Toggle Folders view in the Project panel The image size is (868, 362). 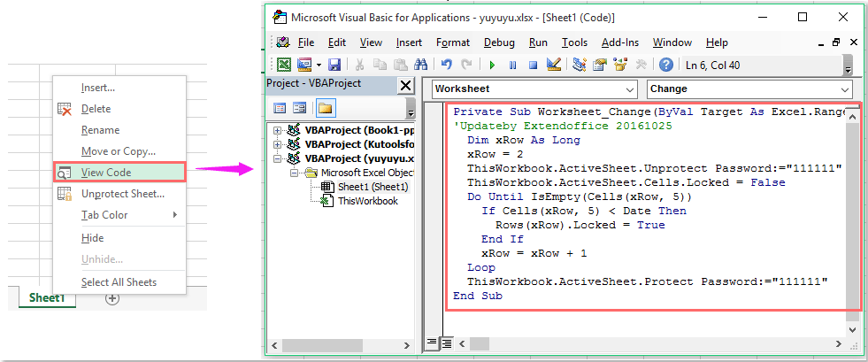tap(325, 108)
